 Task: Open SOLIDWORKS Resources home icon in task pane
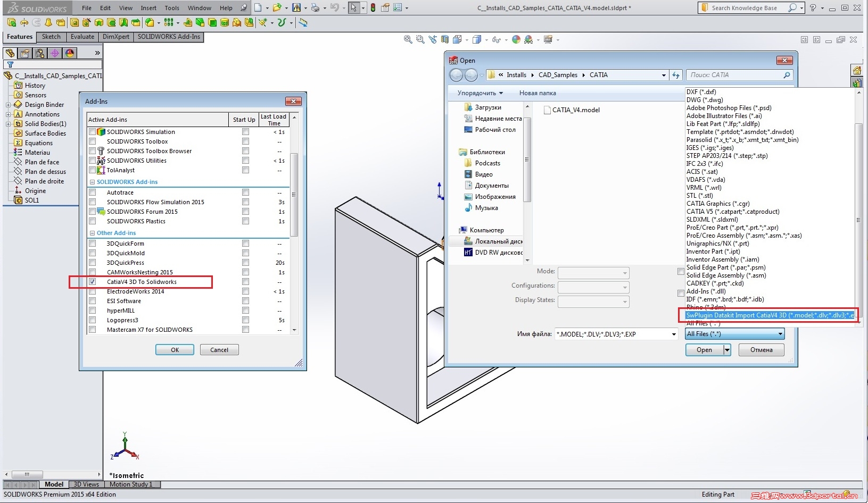857,70
